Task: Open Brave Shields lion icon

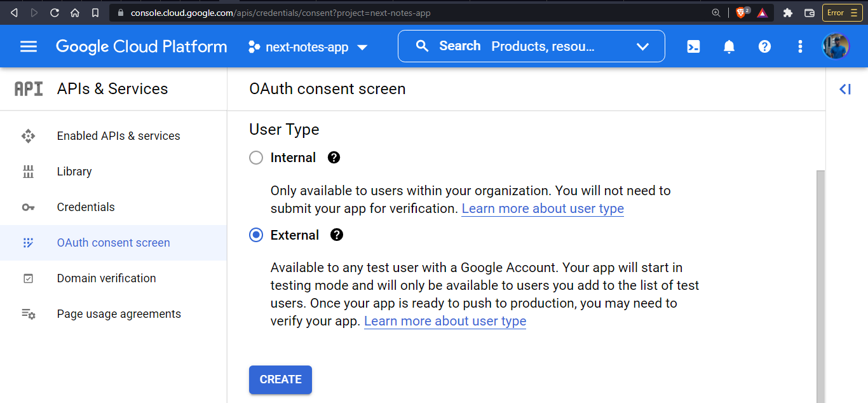Action: pos(742,13)
